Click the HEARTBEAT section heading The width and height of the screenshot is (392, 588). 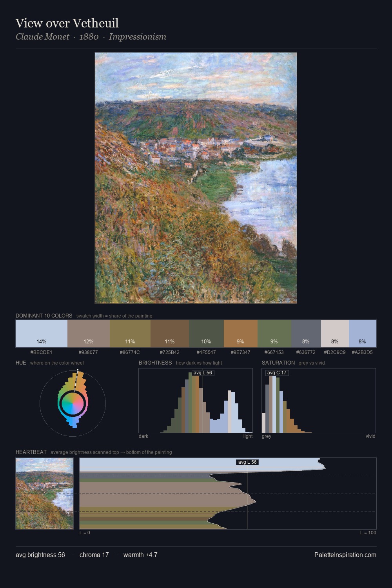tap(31, 452)
